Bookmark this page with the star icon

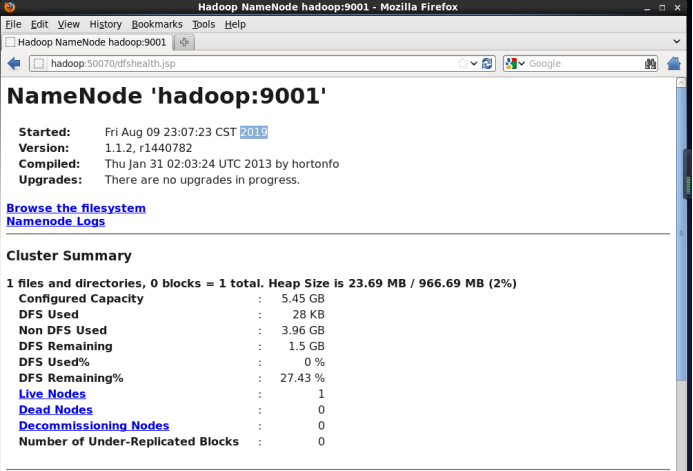click(x=462, y=64)
